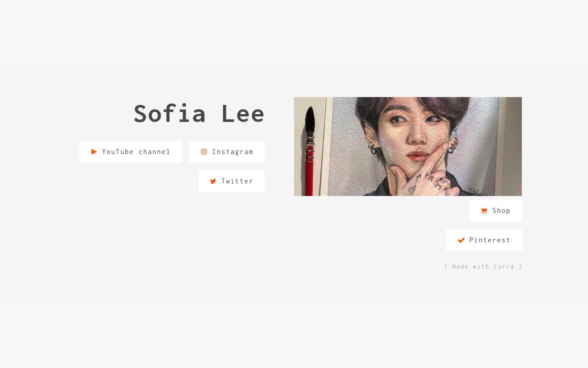Viewport: 588px width, 368px height.
Task: Visit the Twitter button link
Action: pos(232,181)
